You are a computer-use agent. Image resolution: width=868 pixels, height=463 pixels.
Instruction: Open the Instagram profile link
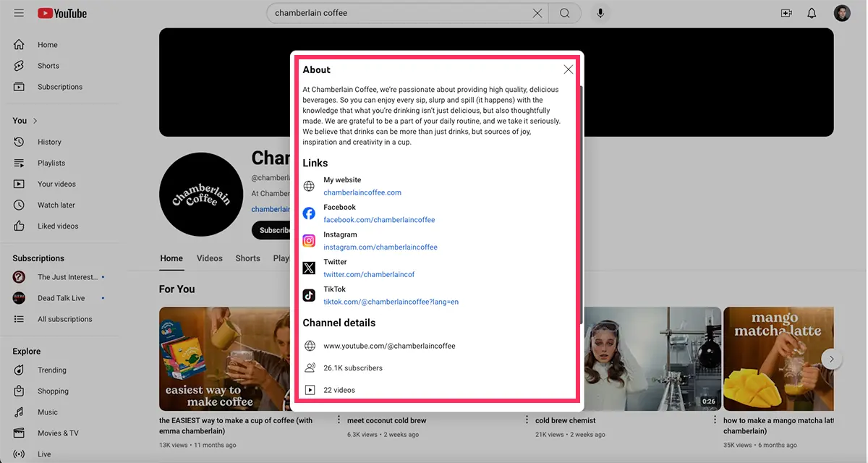pos(380,247)
